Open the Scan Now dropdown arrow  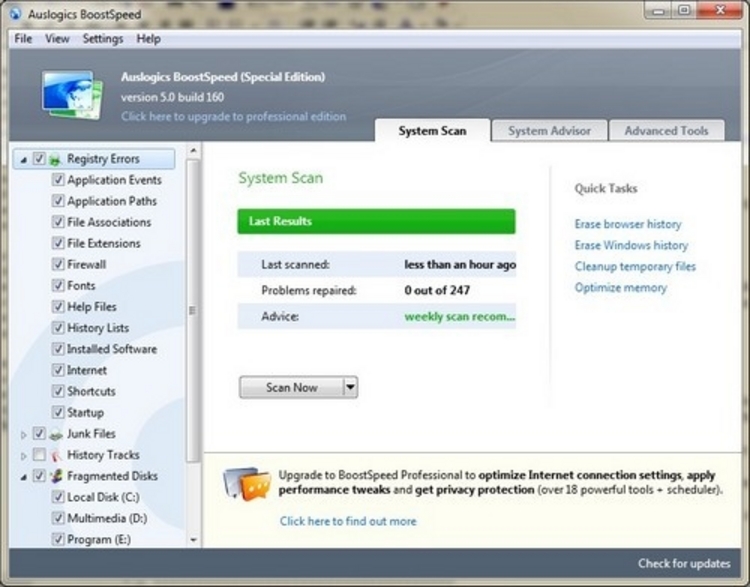(x=351, y=387)
